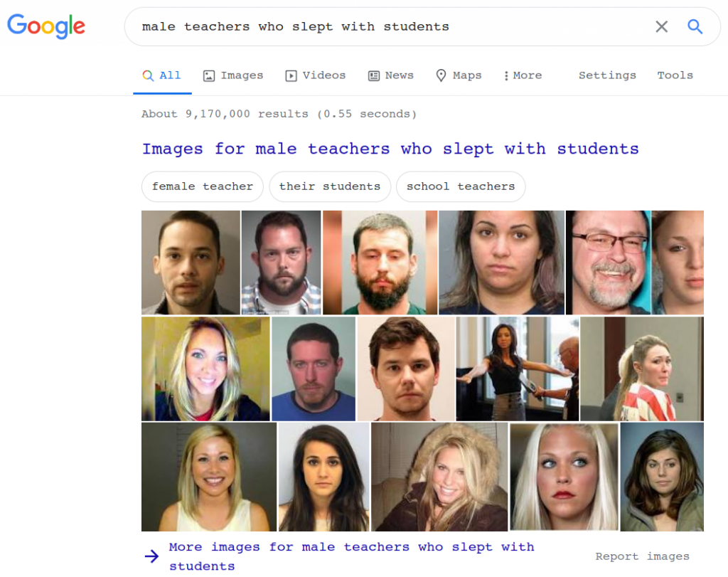Screen dimensions: 728x577
Task: Click the blue search magnifier icon
Action: pyautogui.click(x=695, y=27)
